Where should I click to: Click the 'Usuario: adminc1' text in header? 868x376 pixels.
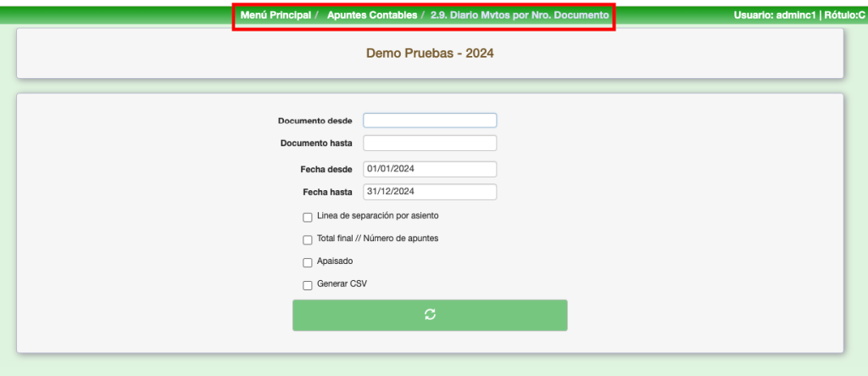(774, 16)
